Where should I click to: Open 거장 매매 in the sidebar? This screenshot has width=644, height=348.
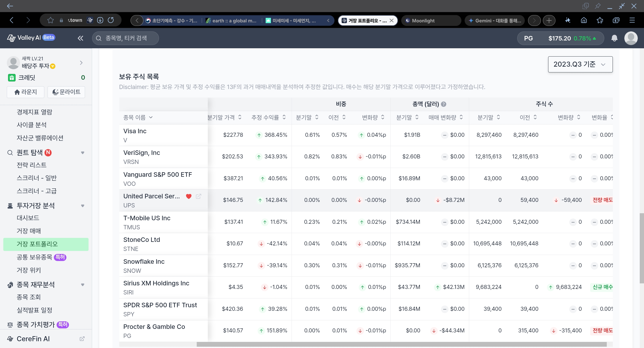[29, 231]
